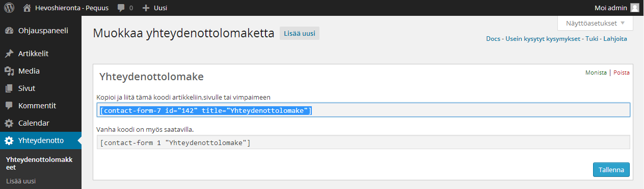Click the home icon for Hevoshieronta site

coord(27,8)
